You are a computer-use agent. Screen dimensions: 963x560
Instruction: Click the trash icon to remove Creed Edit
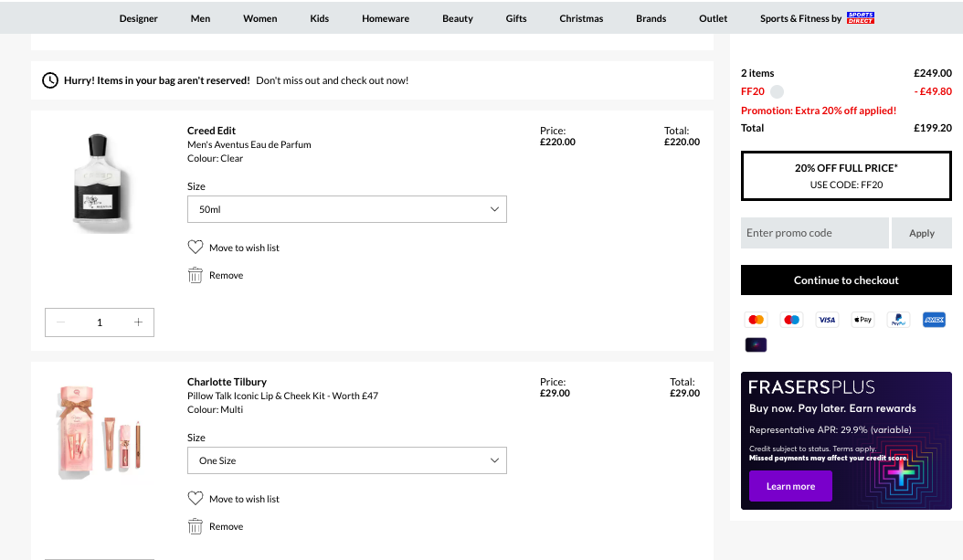[195, 274]
